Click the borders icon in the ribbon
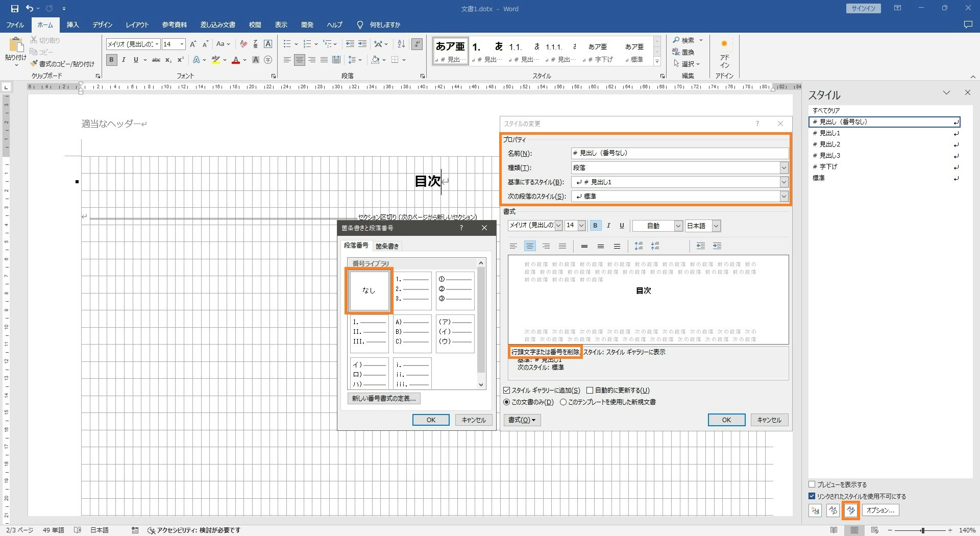 pyautogui.click(x=395, y=60)
